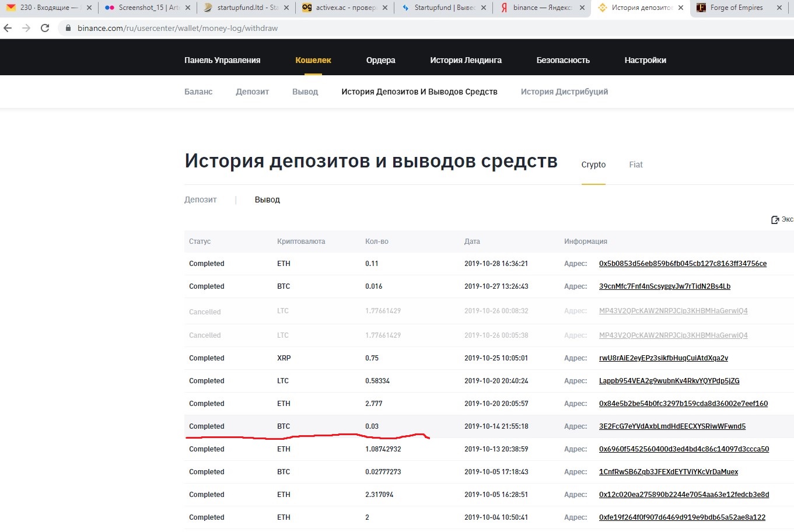Open the XRP withdrawal address link

click(x=663, y=358)
